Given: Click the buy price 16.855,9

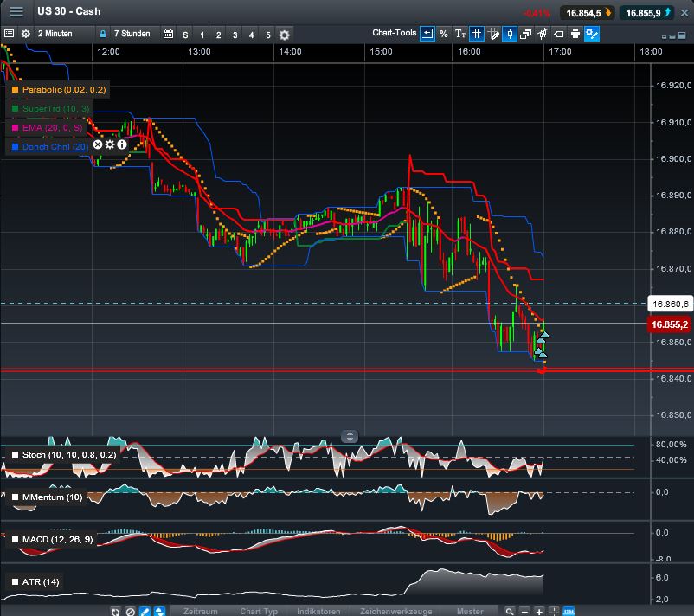Looking at the screenshot, I should (x=647, y=13).
